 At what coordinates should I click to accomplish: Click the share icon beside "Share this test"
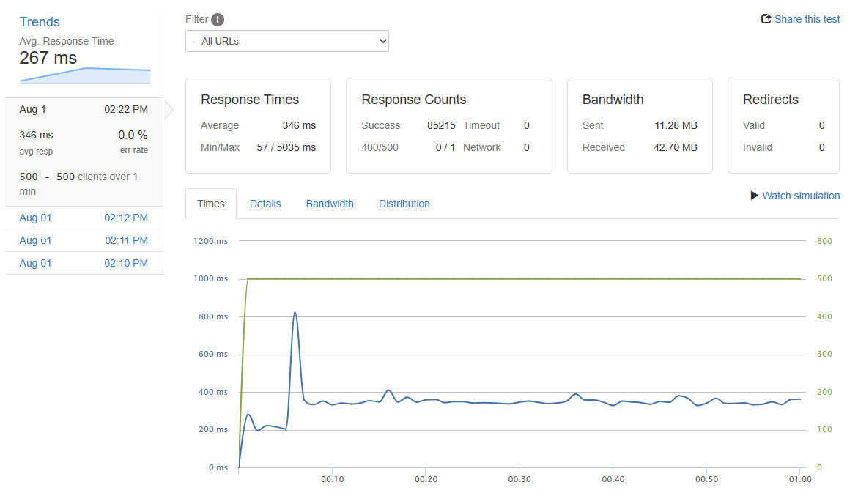pyautogui.click(x=766, y=18)
